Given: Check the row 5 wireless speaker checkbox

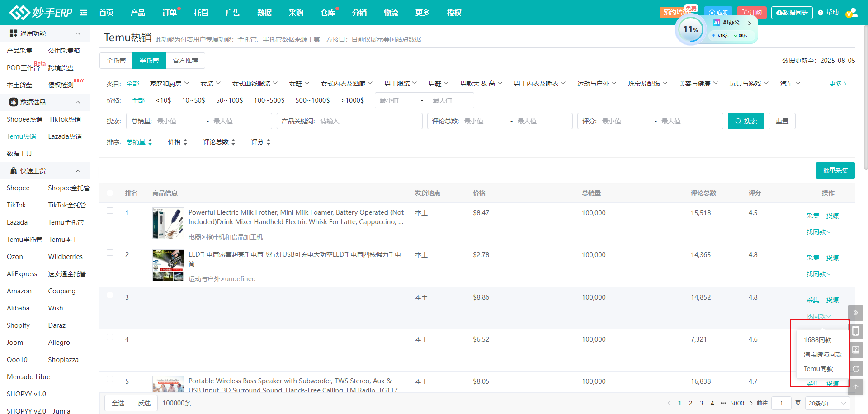Looking at the screenshot, I should [x=110, y=379].
